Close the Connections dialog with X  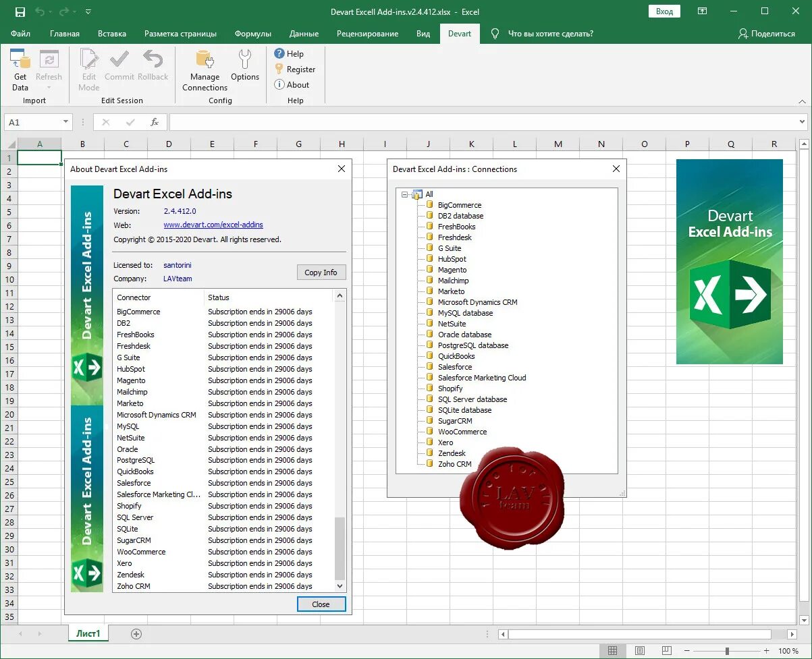(x=616, y=169)
